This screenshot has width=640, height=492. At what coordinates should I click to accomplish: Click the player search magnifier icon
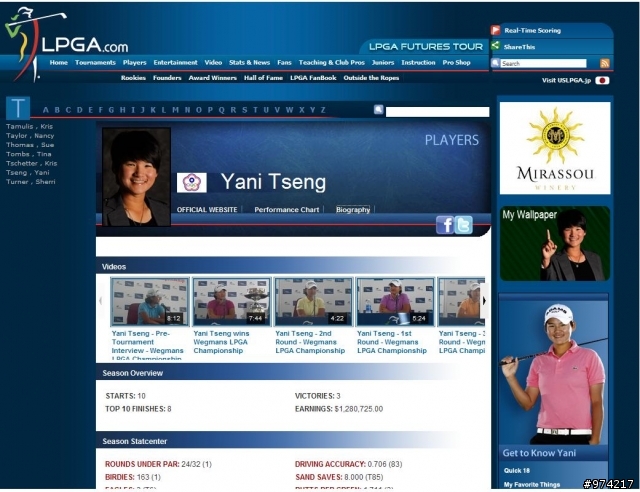378,109
